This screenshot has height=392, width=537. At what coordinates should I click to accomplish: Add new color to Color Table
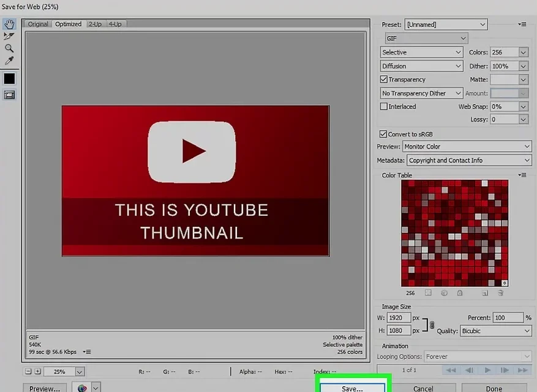click(484, 293)
